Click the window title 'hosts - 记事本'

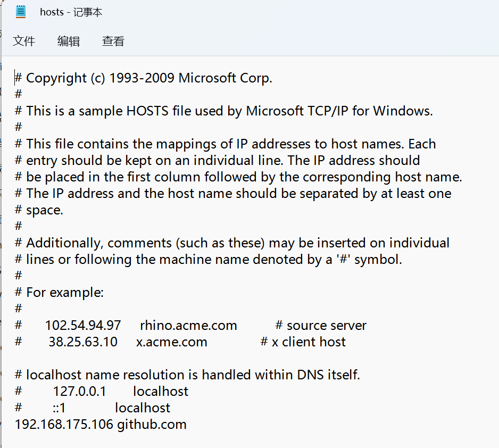71,12
